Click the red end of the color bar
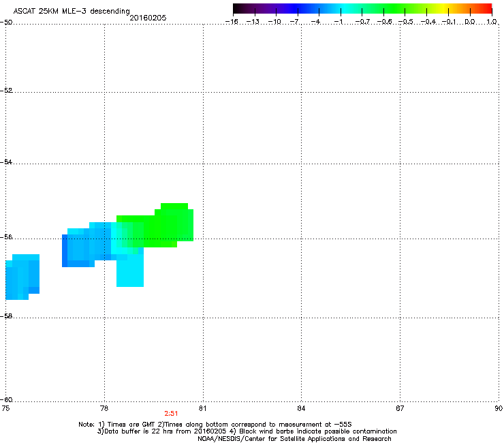This screenshot has height=443, width=504. click(487, 8)
